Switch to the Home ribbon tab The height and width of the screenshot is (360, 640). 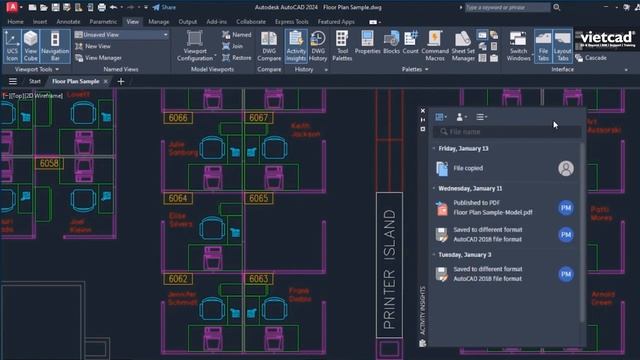pyautogui.click(x=16, y=22)
